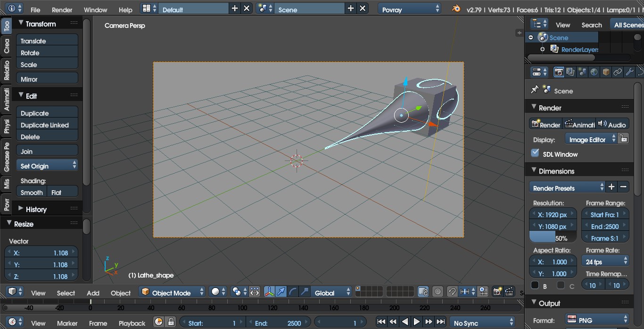Click the 50% resolution percentage slider
Viewport: 644px width, 329px height.
[553, 237]
